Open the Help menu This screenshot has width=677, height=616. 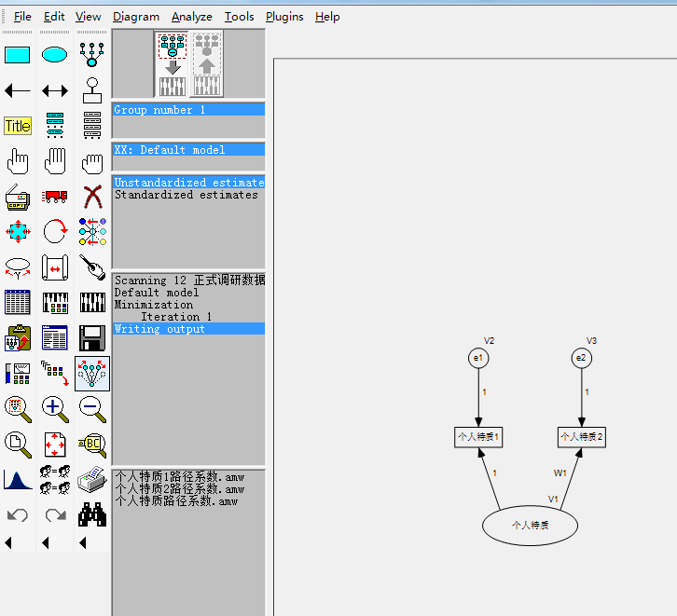327,17
